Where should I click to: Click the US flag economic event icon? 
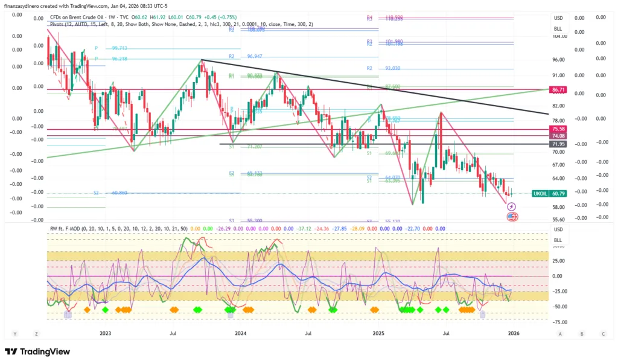point(512,216)
